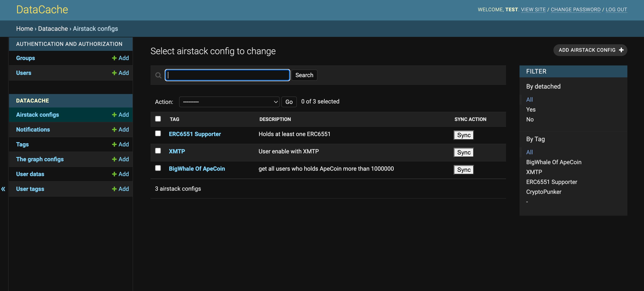Filter By Tag: dash empty option
The image size is (644, 291).
coord(527,202)
